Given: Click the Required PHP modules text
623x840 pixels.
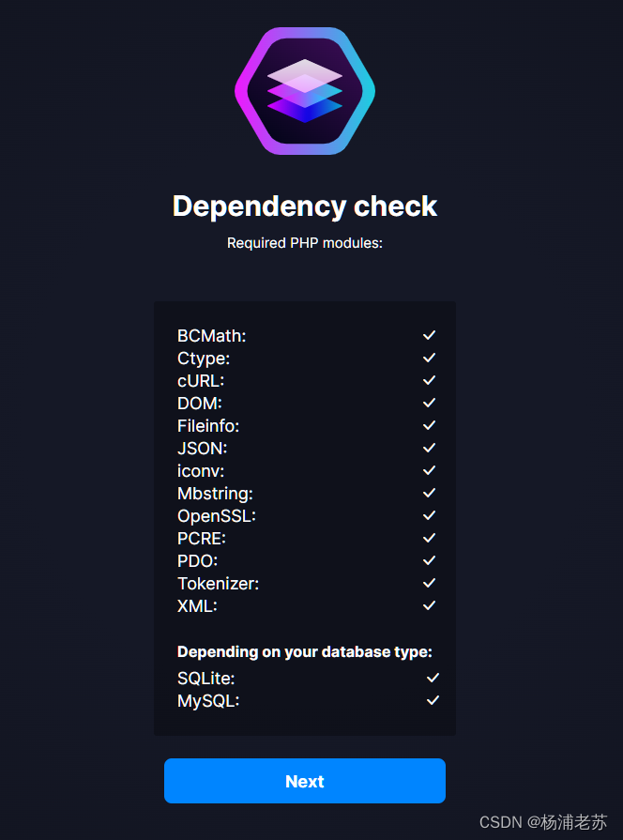Looking at the screenshot, I should 304,242.
